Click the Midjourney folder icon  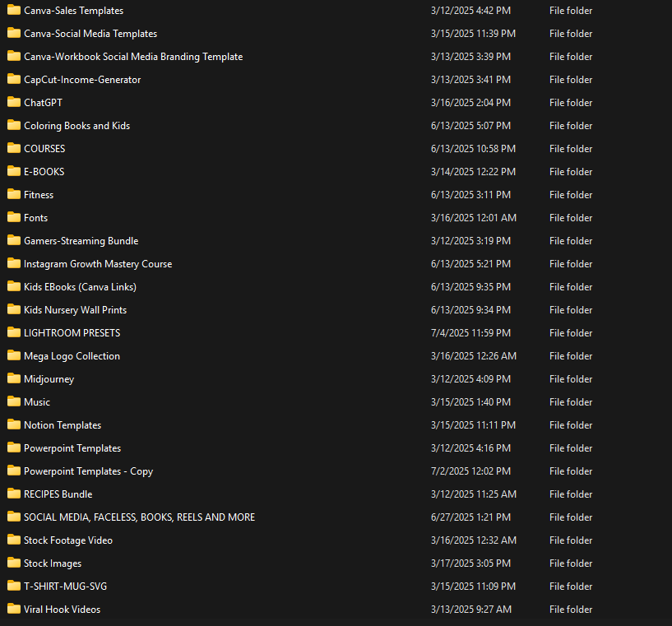(x=14, y=378)
